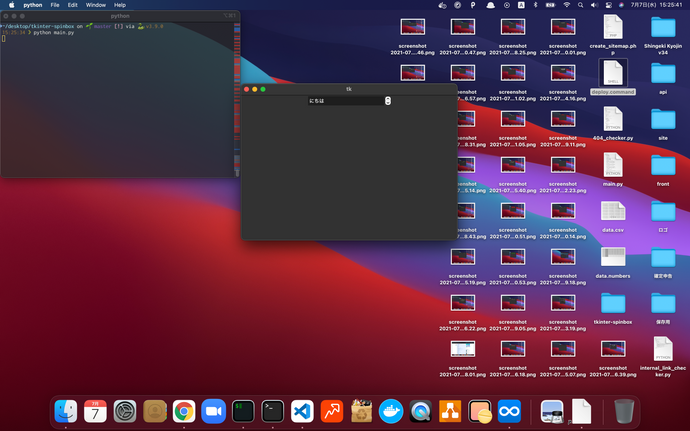Select the deploy.command file on desktop
This screenshot has width=690, height=431.
(x=613, y=77)
